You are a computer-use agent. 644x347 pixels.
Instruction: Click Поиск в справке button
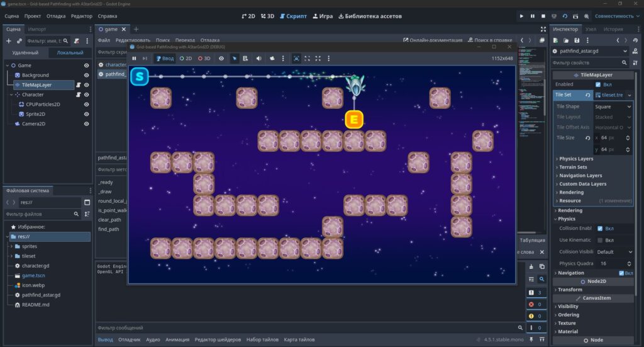(491, 40)
